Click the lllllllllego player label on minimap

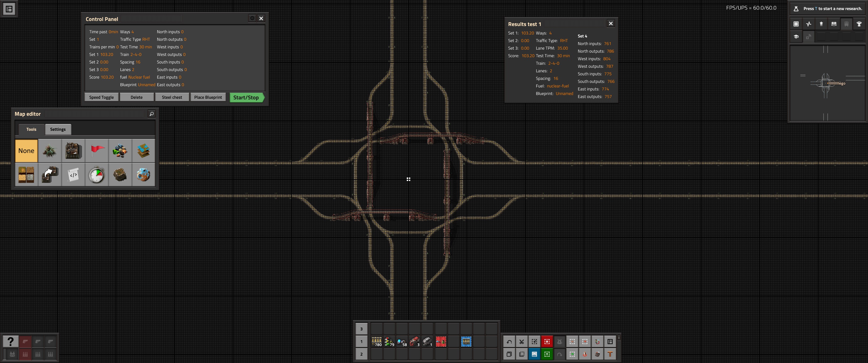pyautogui.click(x=837, y=83)
